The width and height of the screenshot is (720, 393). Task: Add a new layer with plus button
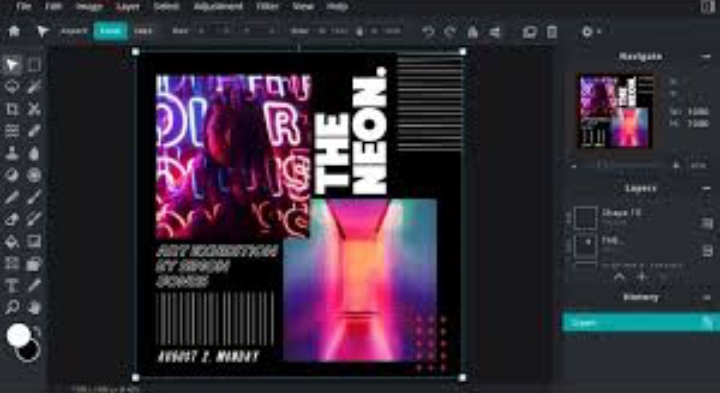coord(641,277)
